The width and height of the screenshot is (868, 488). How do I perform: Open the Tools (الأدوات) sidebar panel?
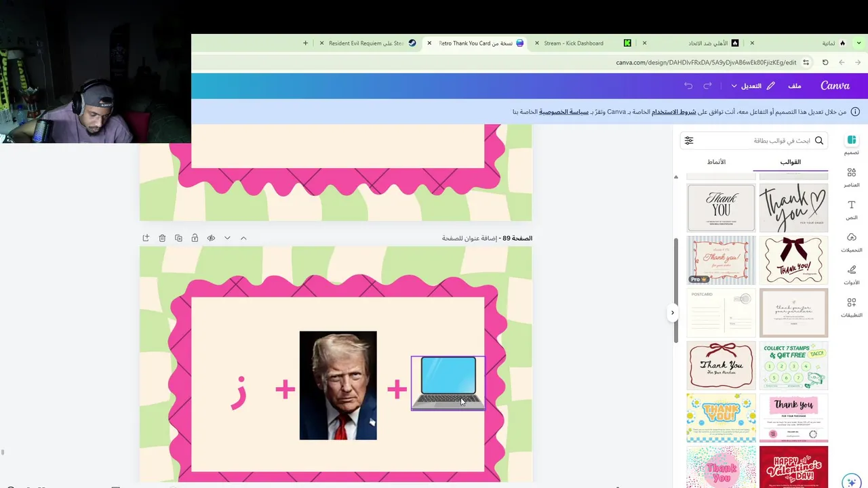(x=852, y=274)
